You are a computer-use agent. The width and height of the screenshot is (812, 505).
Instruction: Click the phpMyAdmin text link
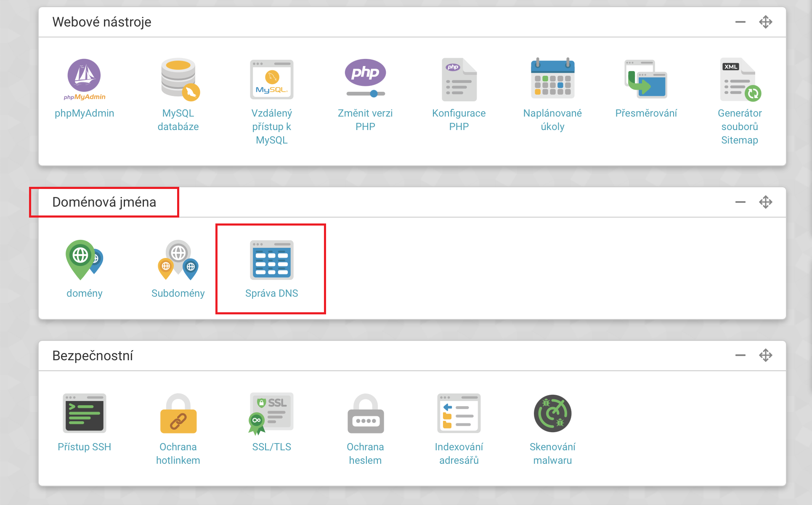tap(85, 113)
